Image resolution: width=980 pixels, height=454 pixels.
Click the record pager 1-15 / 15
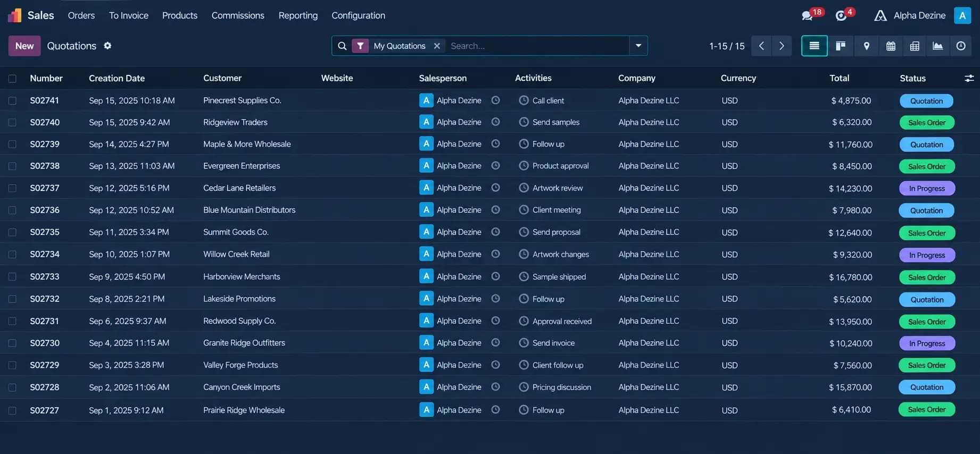727,46
